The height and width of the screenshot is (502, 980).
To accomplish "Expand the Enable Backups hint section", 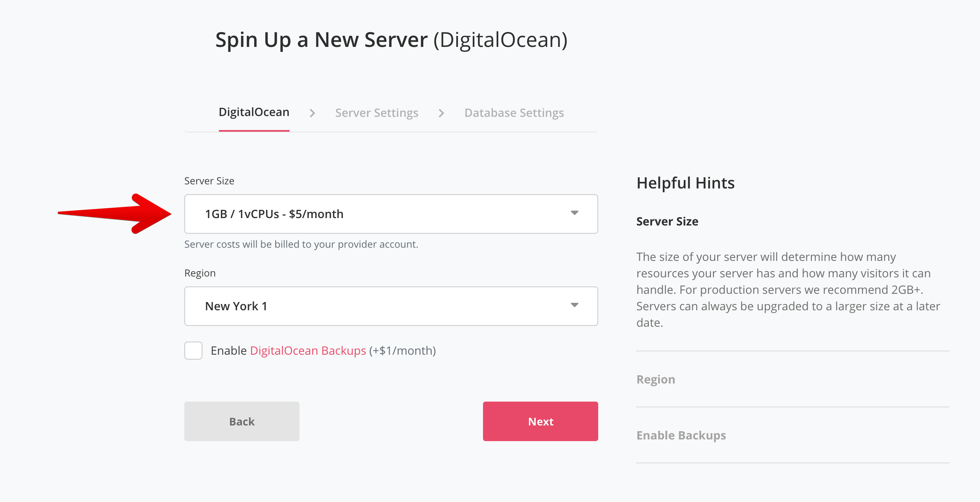I will [681, 435].
